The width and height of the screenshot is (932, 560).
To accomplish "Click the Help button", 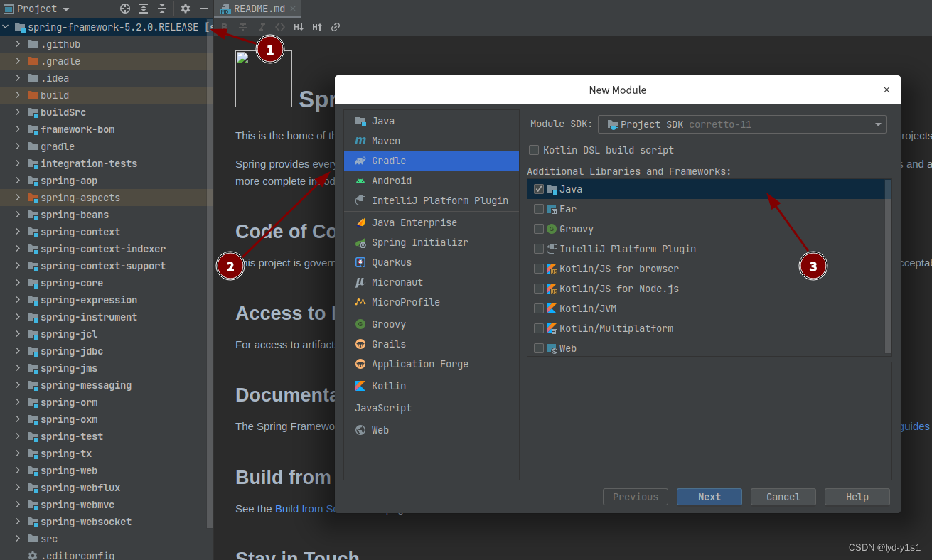I will coord(857,497).
